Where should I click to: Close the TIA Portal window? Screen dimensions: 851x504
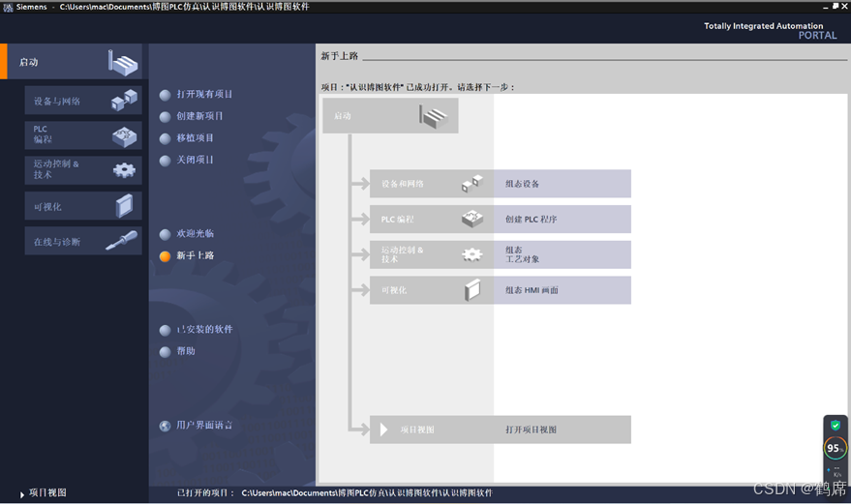coord(844,7)
